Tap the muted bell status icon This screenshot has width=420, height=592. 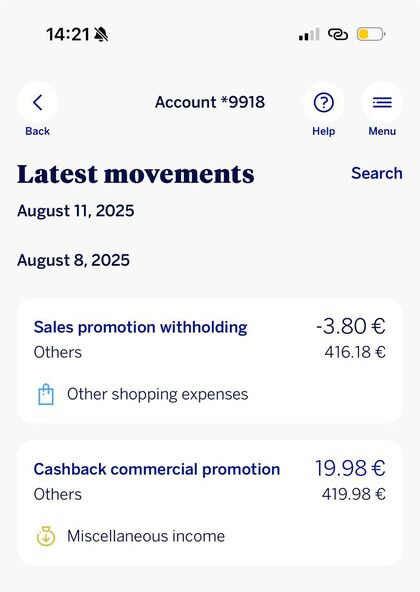point(100,34)
